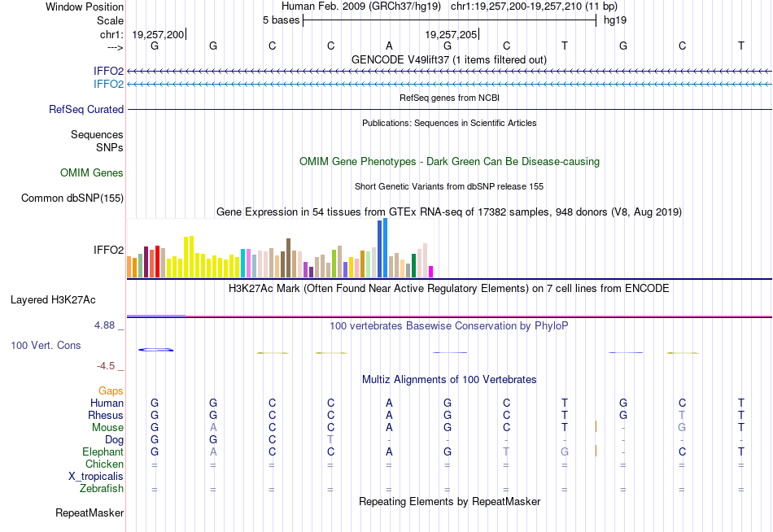
Task: Click the orange Gaps label
Action: tap(111, 391)
